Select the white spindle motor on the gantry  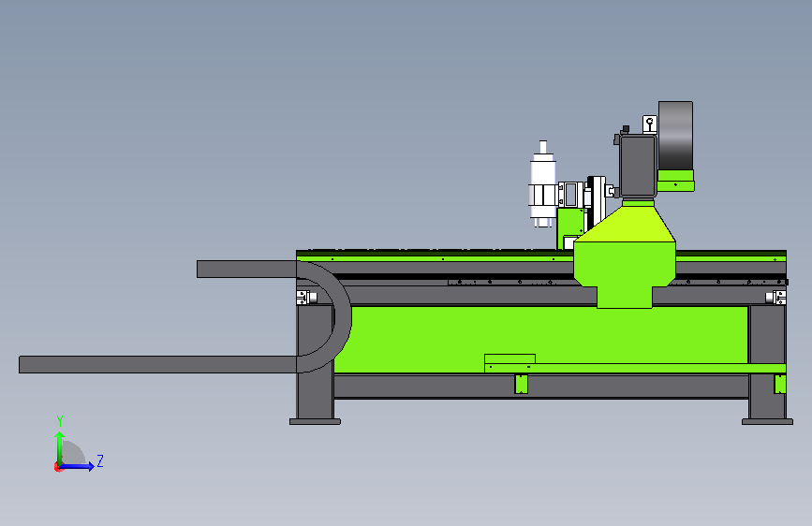tap(542, 184)
